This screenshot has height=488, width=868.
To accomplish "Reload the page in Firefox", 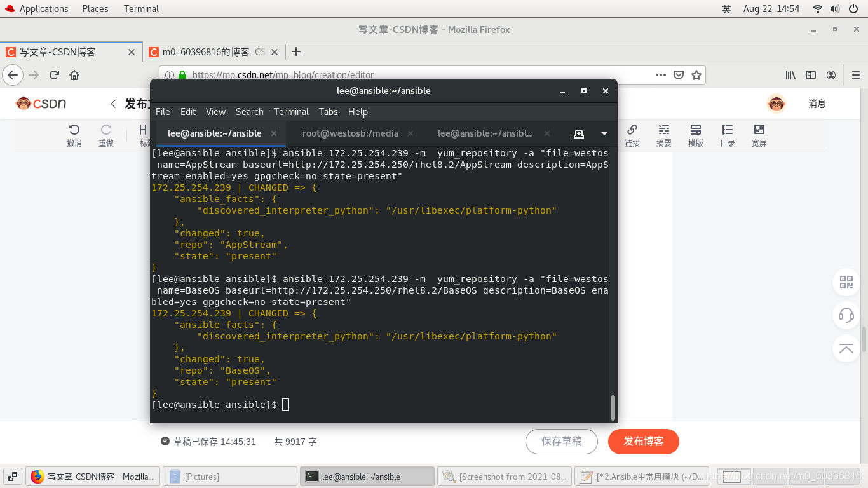I will (x=54, y=75).
